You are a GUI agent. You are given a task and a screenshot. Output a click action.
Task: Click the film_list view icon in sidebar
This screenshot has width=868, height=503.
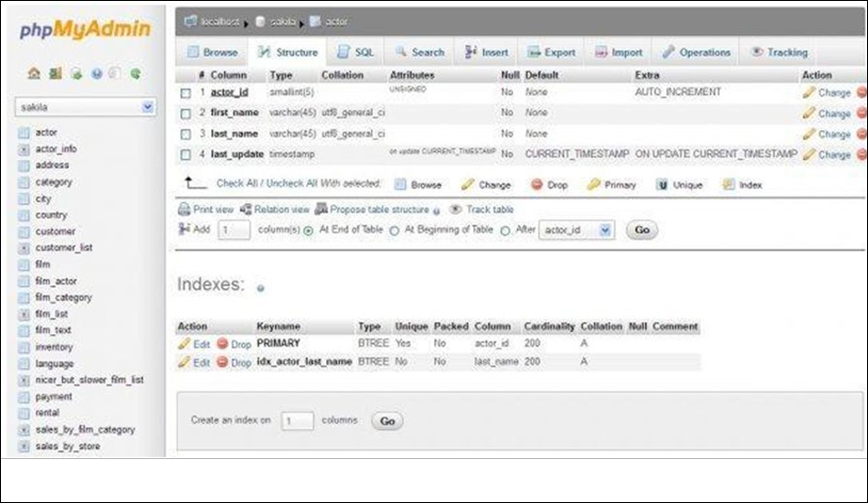(x=24, y=314)
